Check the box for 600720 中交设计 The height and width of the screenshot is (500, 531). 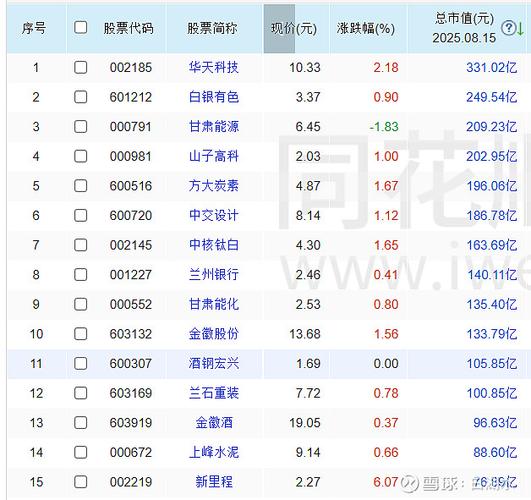81,215
